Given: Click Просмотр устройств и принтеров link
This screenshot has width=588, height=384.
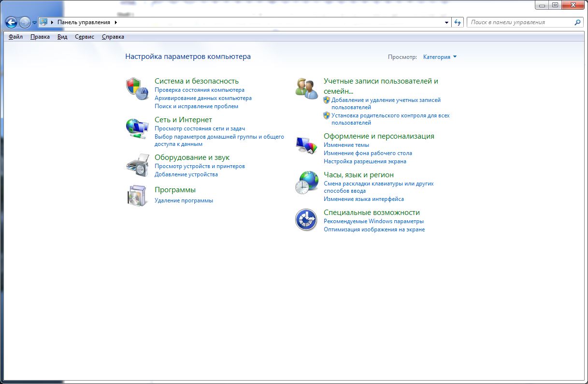Looking at the screenshot, I should [x=200, y=166].
